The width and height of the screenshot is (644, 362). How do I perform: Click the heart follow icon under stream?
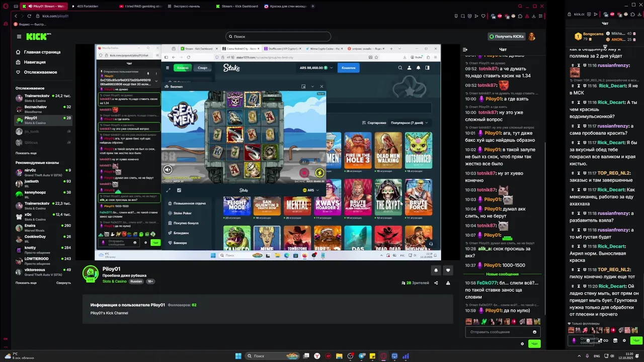(x=448, y=270)
